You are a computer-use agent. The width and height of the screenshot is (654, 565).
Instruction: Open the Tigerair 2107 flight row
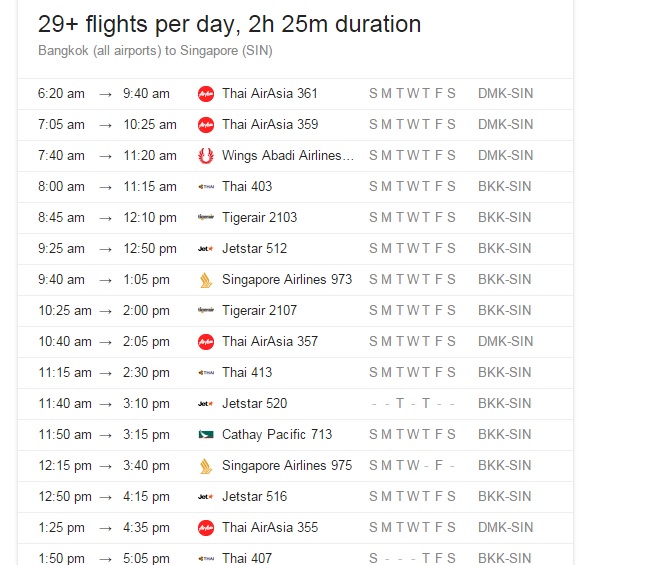(x=295, y=311)
